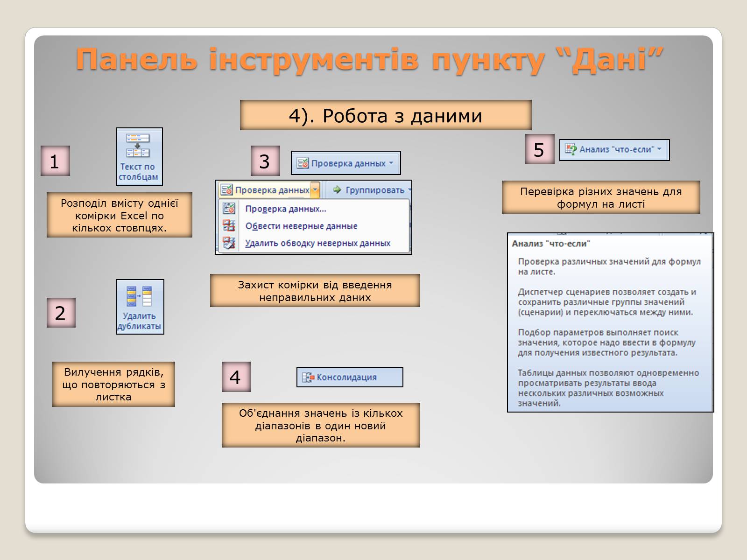Click the 'Анализ "что-если"' button label
Viewport: 747px width, 560px height.
click(617, 149)
